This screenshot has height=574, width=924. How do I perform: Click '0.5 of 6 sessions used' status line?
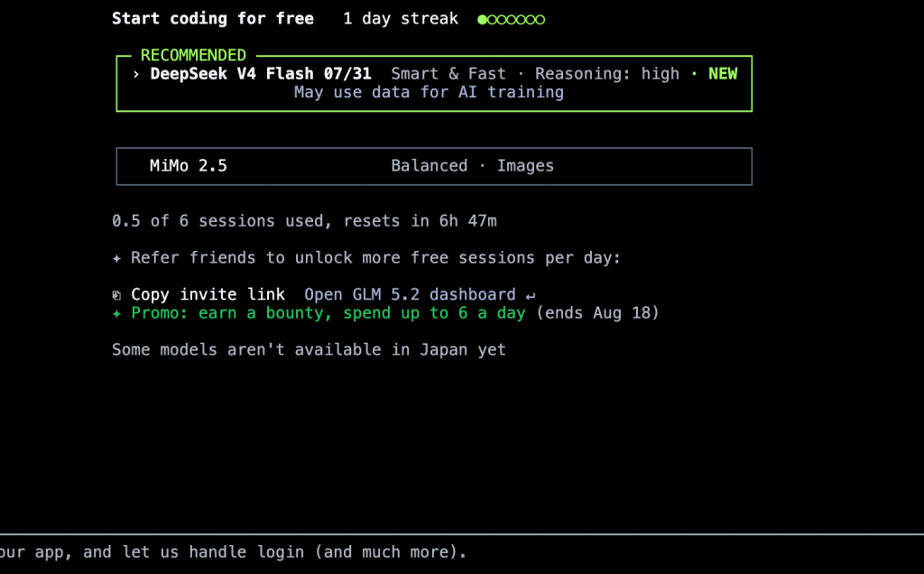tap(304, 221)
